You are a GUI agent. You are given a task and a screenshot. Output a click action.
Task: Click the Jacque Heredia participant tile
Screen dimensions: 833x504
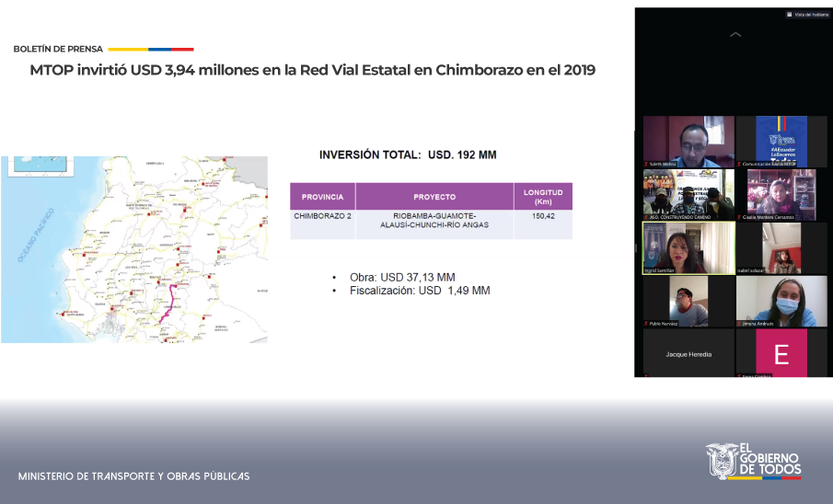688,353
